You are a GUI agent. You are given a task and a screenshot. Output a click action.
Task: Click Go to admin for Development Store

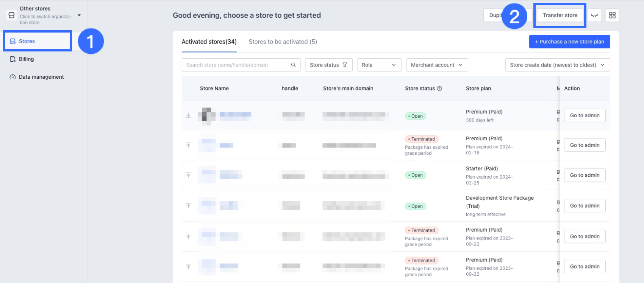tap(585, 206)
